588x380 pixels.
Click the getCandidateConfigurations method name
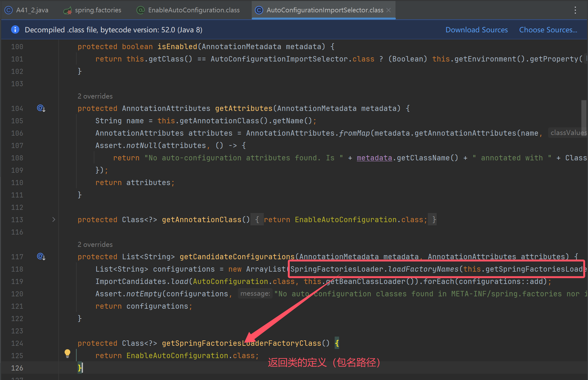237,257
